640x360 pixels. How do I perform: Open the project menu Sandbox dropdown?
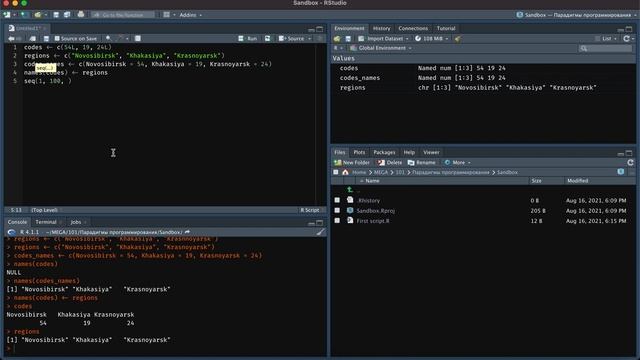576,15
